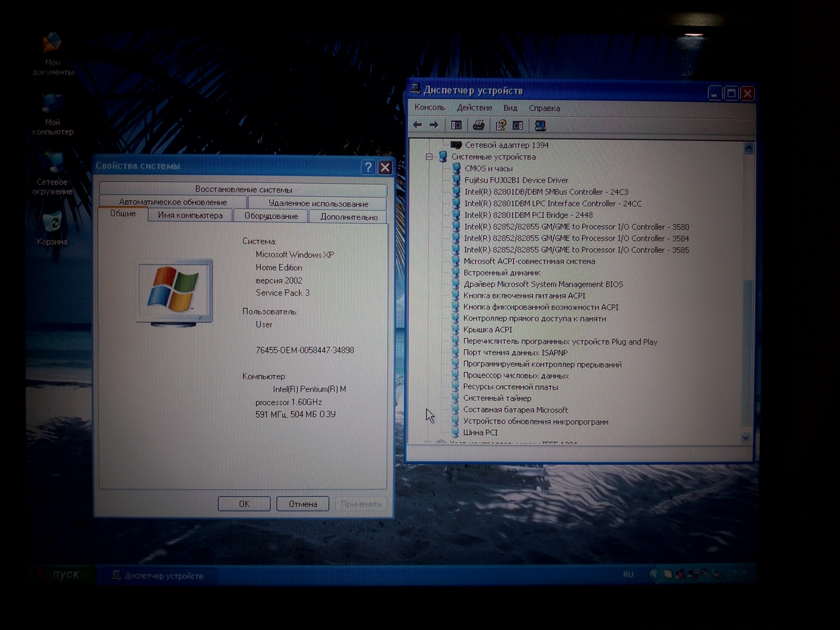The height and width of the screenshot is (630, 840).
Task: Click the Отмена button
Action: (303, 503)
